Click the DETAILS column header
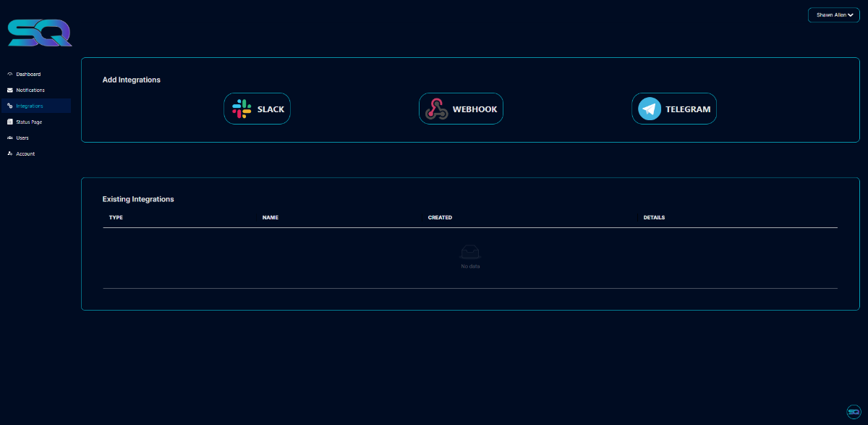Image resolution: width=868 pixels, height=425 pixels. tap(654, 217)
